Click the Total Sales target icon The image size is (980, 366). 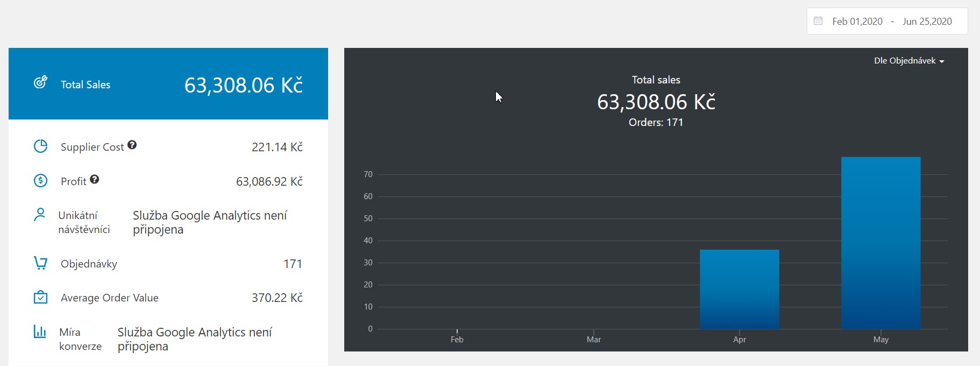coord(40,82)
